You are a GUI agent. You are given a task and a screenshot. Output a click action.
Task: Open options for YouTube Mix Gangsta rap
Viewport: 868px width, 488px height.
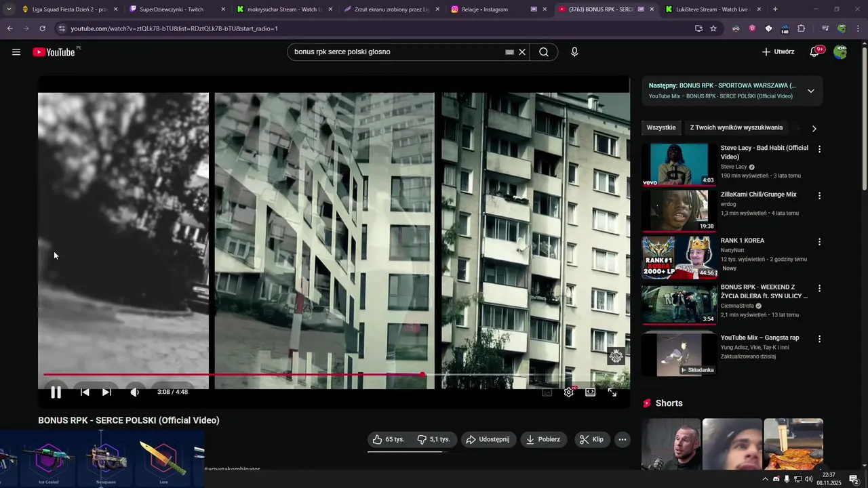tap(819, 338)
